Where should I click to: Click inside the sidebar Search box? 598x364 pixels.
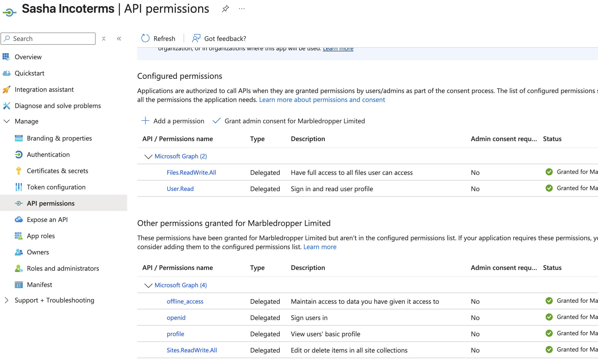(x=48, y=38)
